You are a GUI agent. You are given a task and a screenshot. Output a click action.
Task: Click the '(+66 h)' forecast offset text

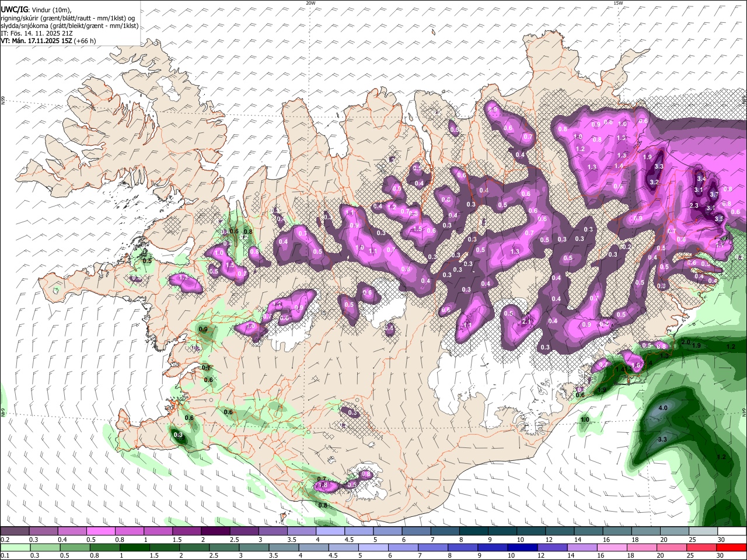coord(85,41)
